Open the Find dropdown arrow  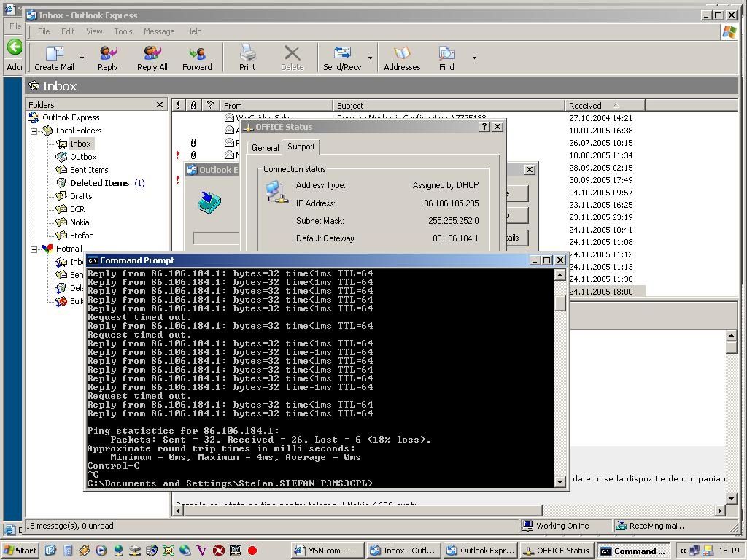pos(474,58)
